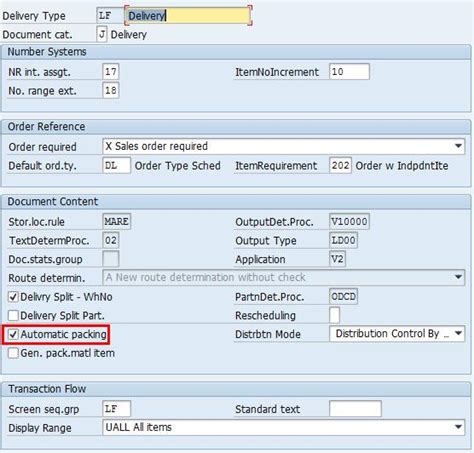Click the Distrbtn Mode label
The height and width of the screenshot is (453, 474).
[268, 334]
